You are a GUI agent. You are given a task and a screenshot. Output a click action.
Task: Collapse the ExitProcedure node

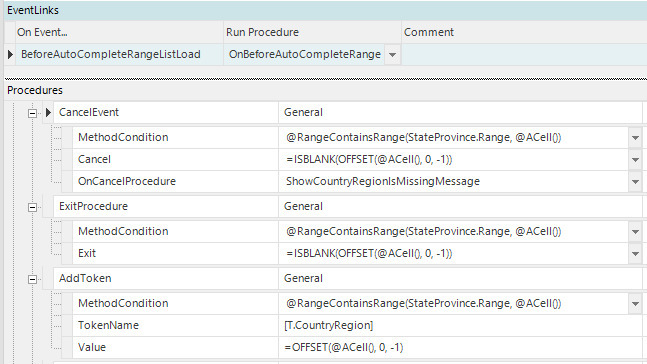tap(32, 207)
